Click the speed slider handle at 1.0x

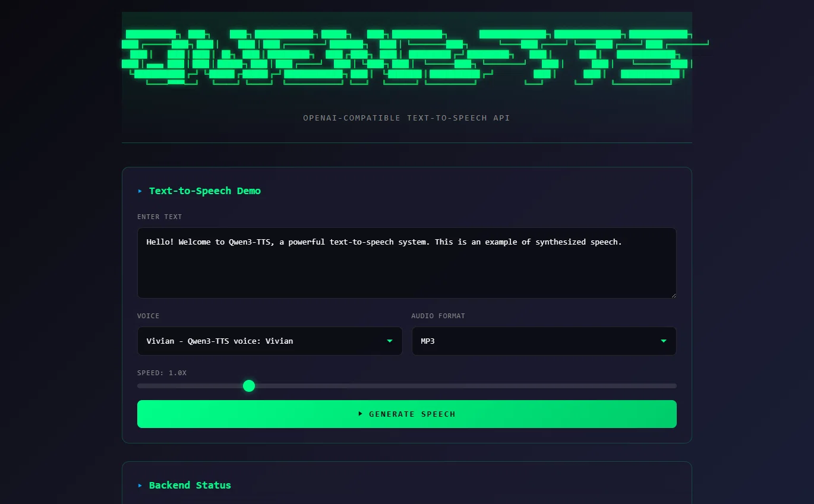(x=249, y=386)
